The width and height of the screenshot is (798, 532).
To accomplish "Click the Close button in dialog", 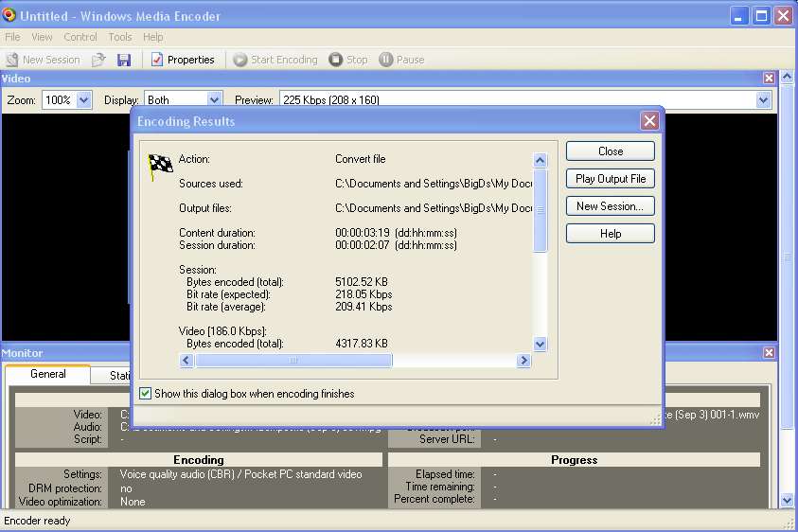I will click(611, 151).
